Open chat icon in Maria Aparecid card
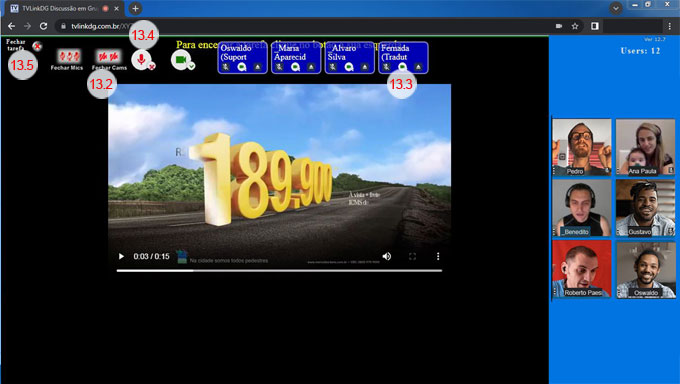Viewport: 680px width, 384px height. pos(295,67)
